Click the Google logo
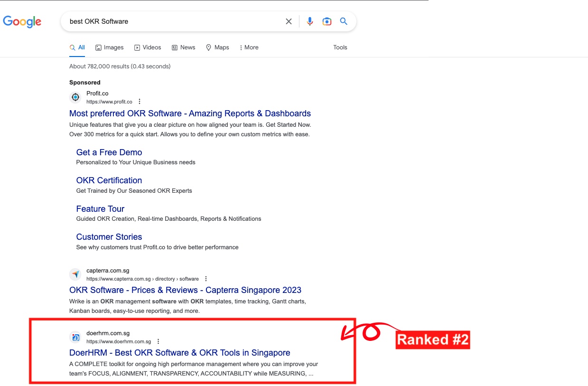Viewport: 588px width, 386px height. point(22,21)
